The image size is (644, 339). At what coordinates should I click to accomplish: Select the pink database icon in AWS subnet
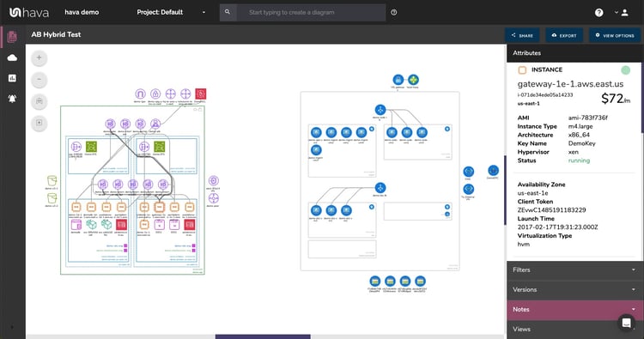[x=76, y=225]
